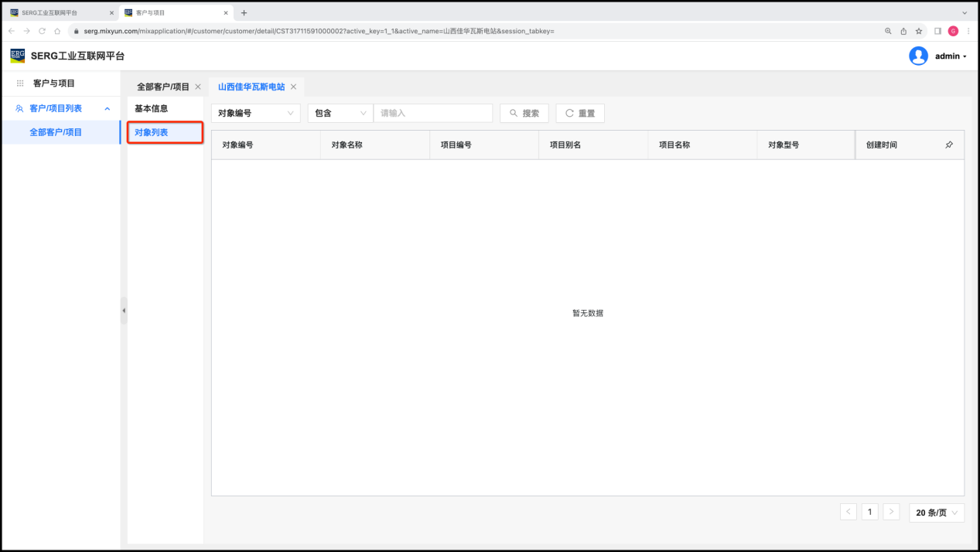Screen dimensions: 980x552
Task: Open the 20 条/页 page size dropdown
Action: click(x=936, y=513)
